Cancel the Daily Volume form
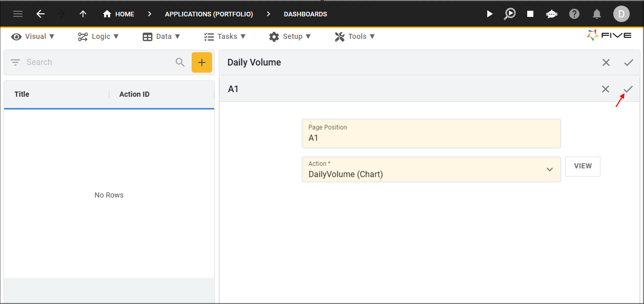Image resolution: width=644 pixels, height=304 pixels. [x=606, y=62]
